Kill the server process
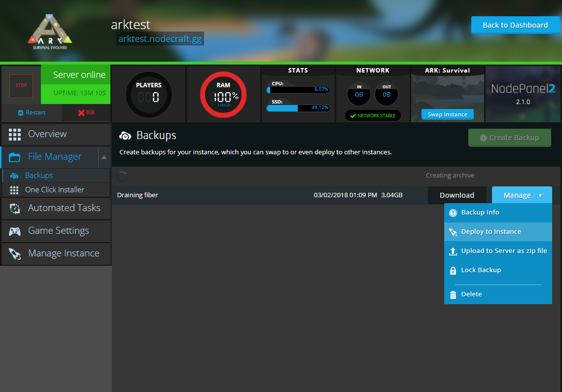 tap(86, 112)
